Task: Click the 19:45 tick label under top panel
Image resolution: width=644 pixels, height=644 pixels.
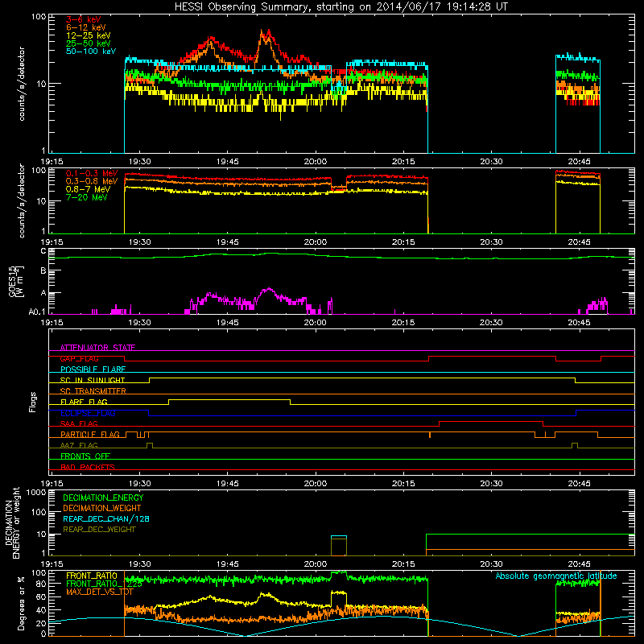Action: tap(228, 162)
